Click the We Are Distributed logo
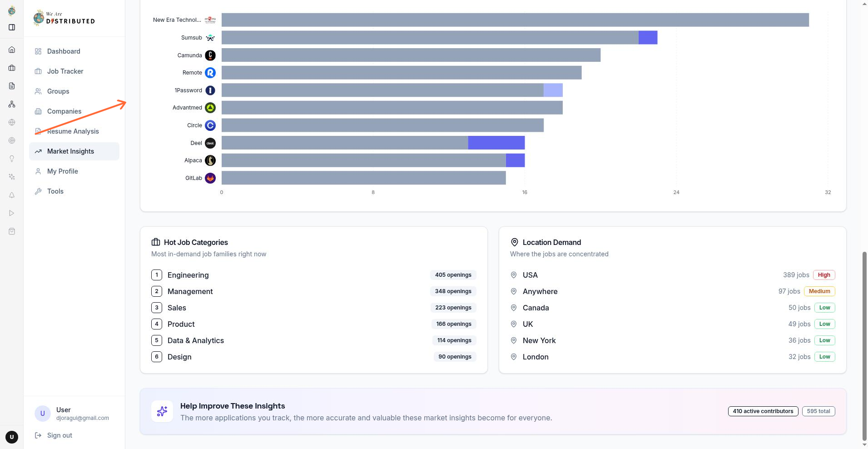Image resolution: width=868 pixels, height=449 pixels. tap(64, 18)
